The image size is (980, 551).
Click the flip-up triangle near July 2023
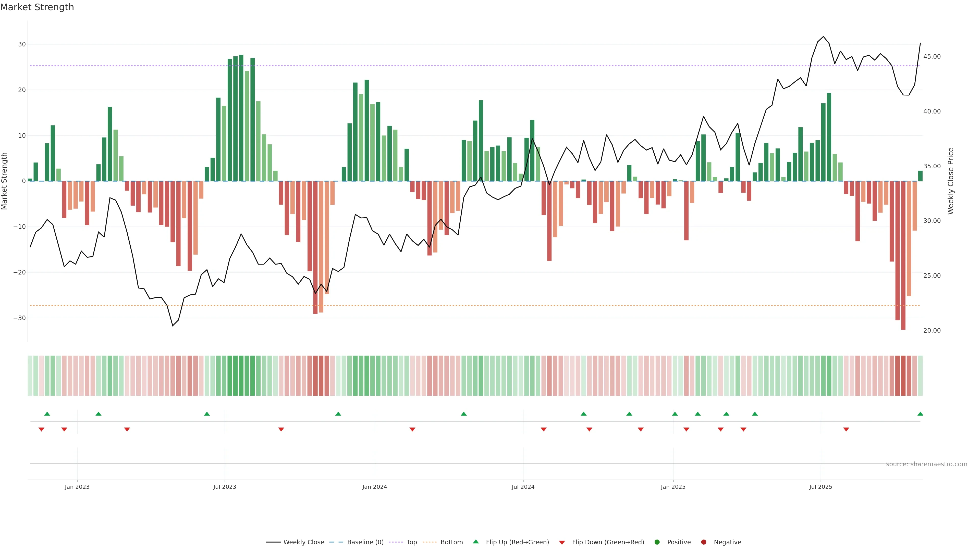207,414
